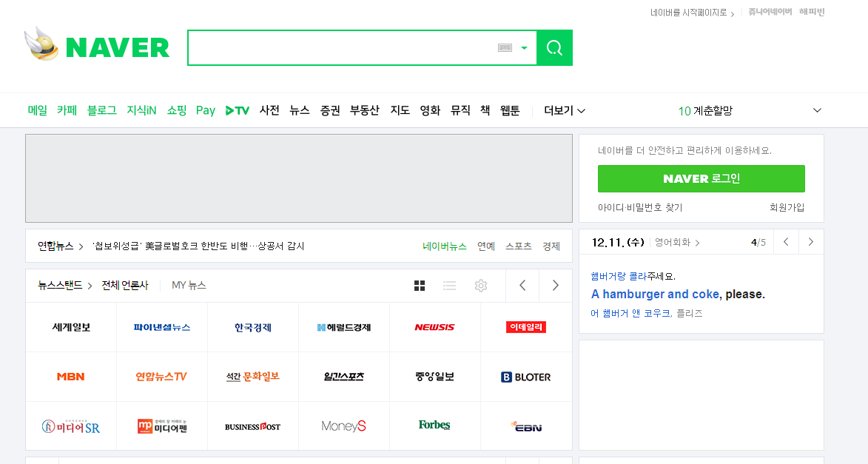Open BLOTER publisher logo
Screen dimensions: 868x464
(x=526, y=377)
